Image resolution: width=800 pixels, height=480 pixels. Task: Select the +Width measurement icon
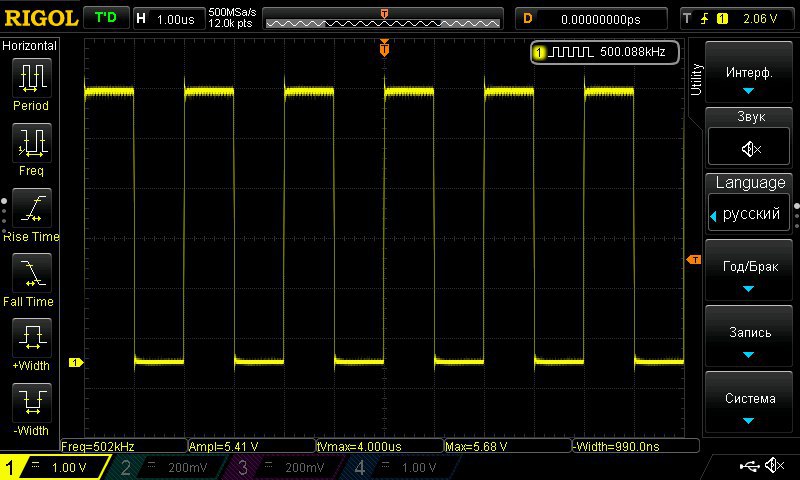click(32, 338)
